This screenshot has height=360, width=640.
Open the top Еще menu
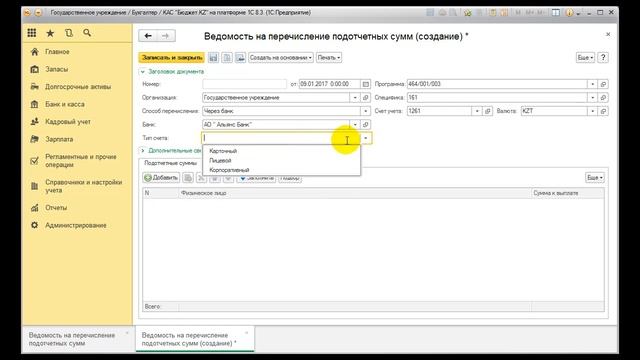(x=585, y=58)
